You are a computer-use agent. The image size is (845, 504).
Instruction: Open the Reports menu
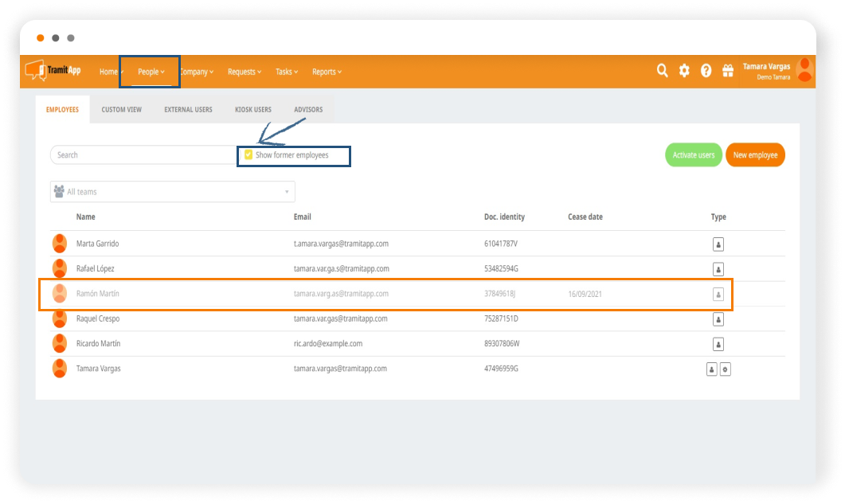[x=327, y=72]
